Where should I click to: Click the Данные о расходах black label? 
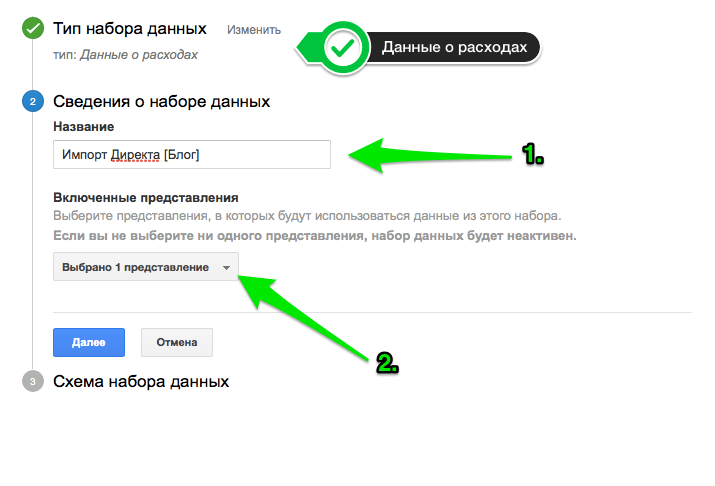click(x=454, y=47)
